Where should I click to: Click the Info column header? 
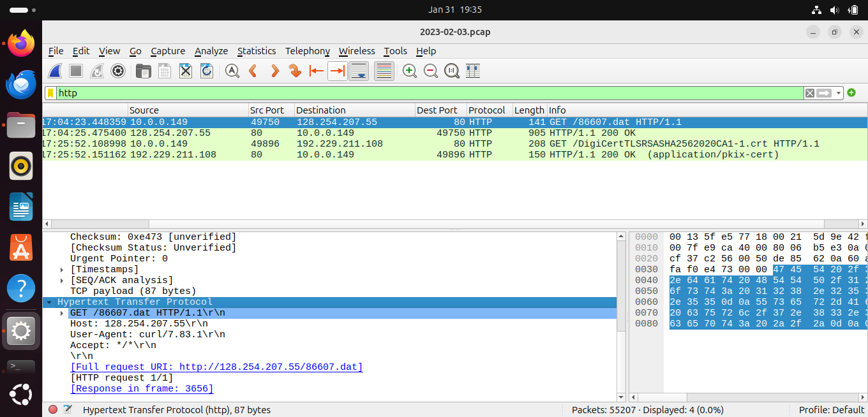(707, 110)
